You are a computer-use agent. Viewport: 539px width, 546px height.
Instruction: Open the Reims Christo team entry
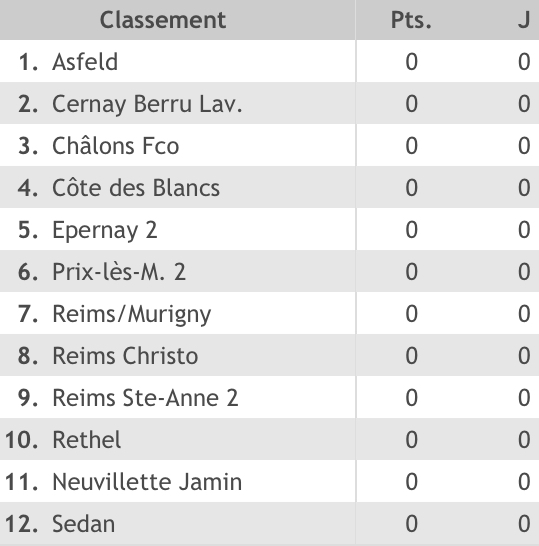click(125, 356)
